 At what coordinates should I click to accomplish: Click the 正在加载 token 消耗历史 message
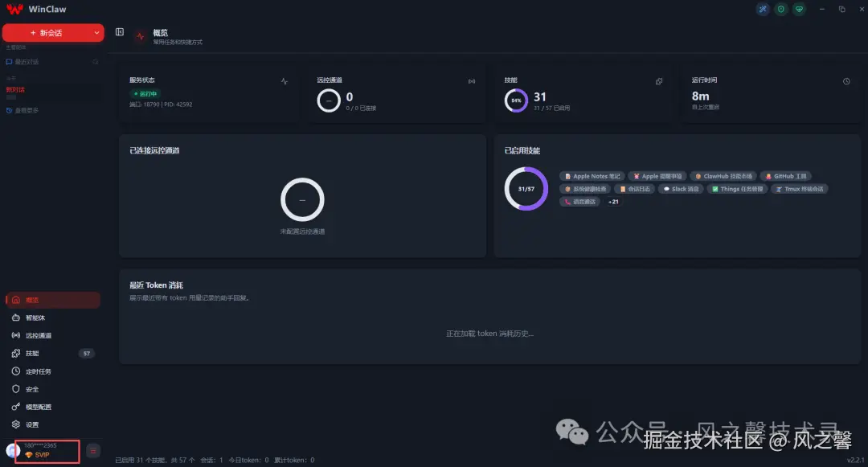coord(490,334)
